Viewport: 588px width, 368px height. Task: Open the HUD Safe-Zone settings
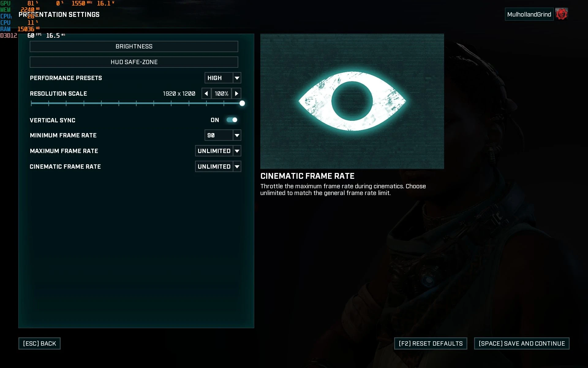134,62
